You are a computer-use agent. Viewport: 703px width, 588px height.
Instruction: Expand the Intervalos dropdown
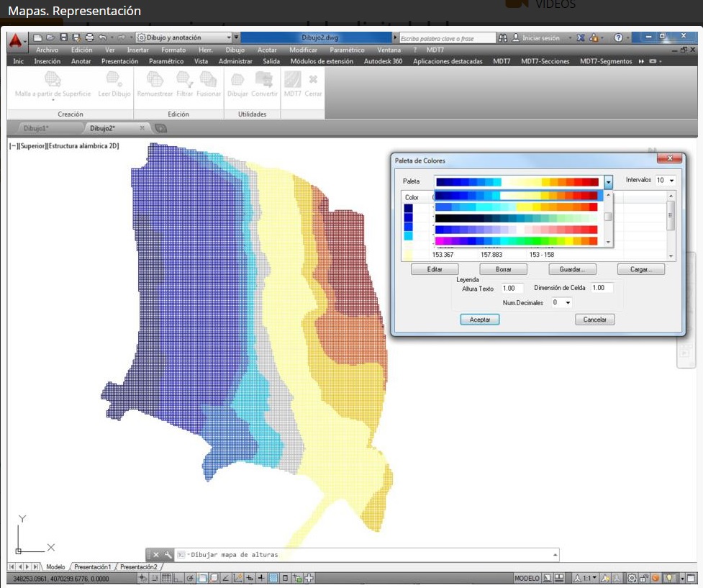click(x=671, y=181)
